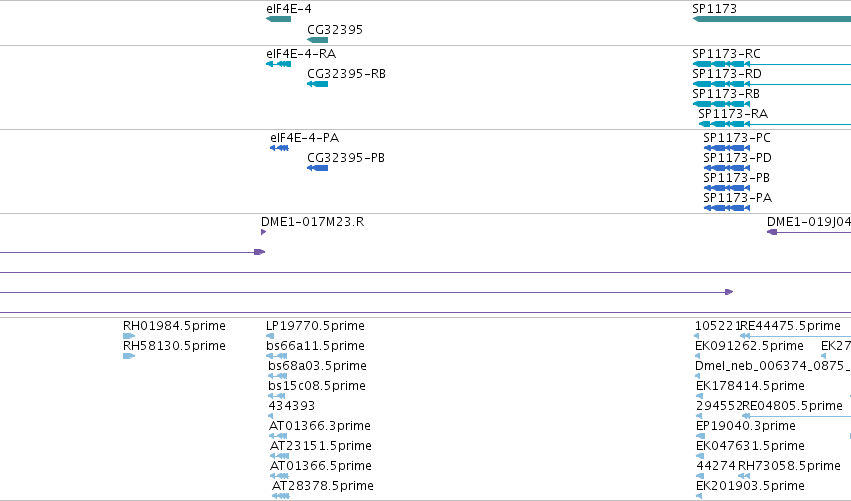Image resolution: width=851 pixels, height=501 pixels.
Task: Select the RE44475.5prime label
Action: point(791,326)
